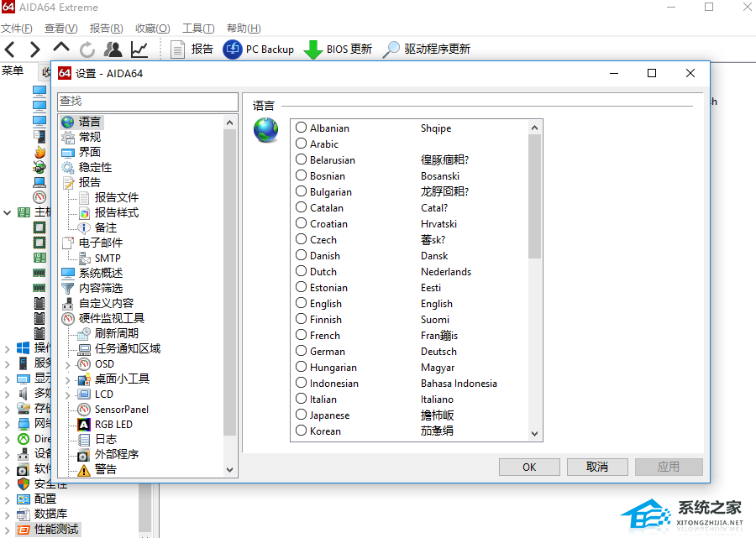The image size is (756, 538).
Task: Select the 警告 warning item
Action: (x=98, y=470)
